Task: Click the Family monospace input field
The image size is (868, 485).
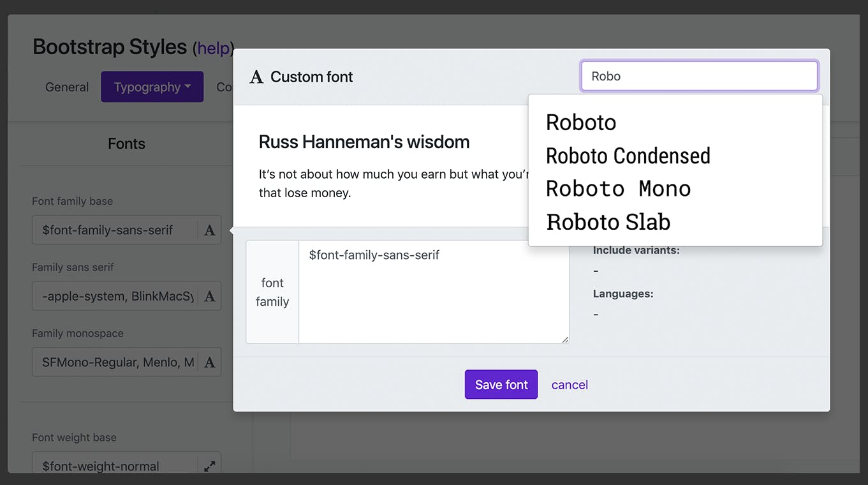Action: [x=115, y=362]
